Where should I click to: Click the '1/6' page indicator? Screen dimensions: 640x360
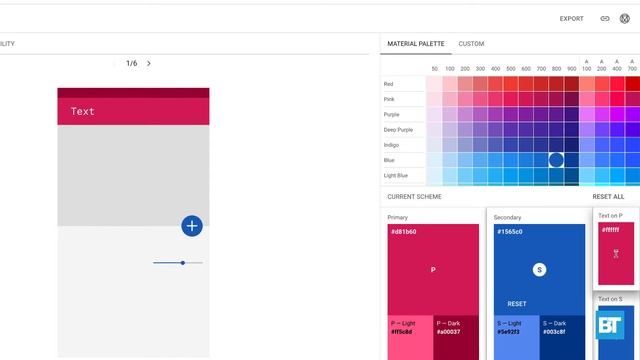tap(131, 63)
